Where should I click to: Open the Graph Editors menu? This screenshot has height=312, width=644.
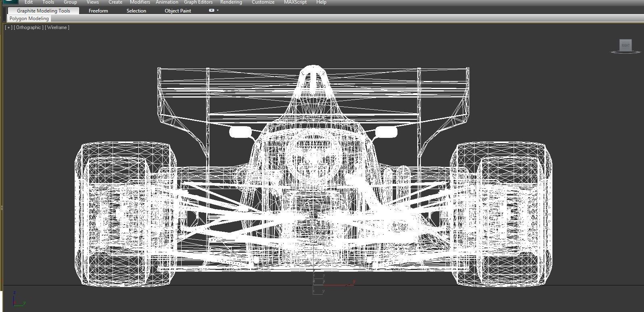(198, 2)
